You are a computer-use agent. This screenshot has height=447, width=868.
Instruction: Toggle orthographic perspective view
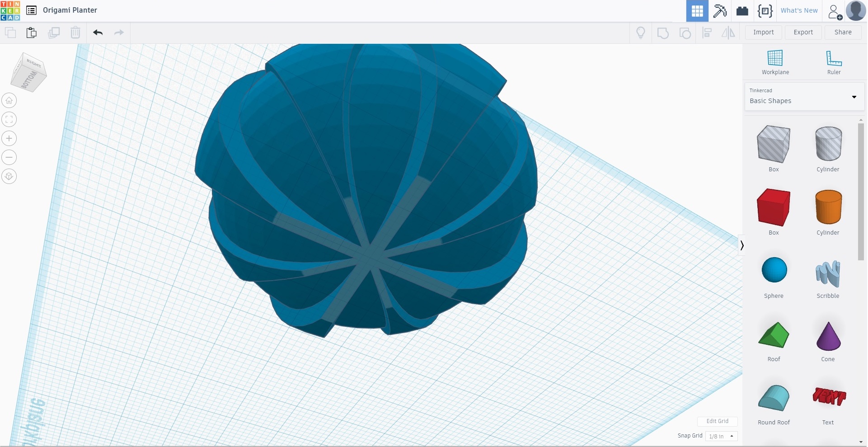[9, 176]
